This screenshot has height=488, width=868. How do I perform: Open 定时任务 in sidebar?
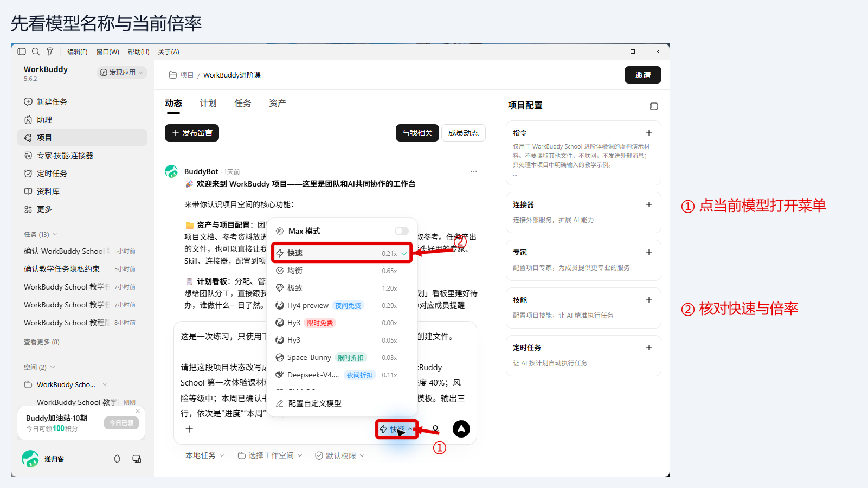(82, 174)
